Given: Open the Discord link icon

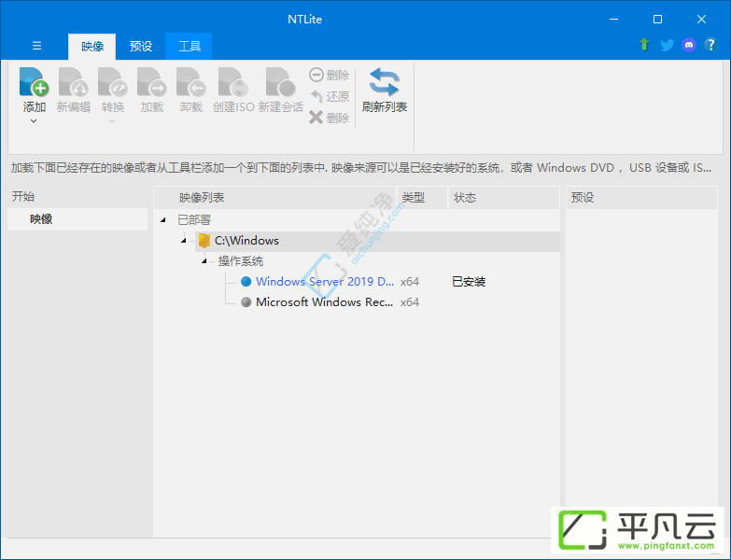Looking at the screenshot, I should tap(689, 45).
